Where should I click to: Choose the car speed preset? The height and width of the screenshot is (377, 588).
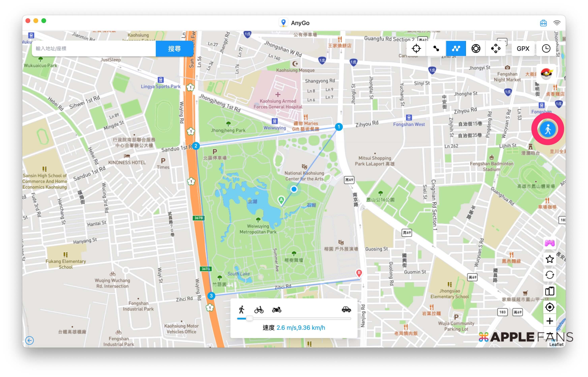point(346,310)
